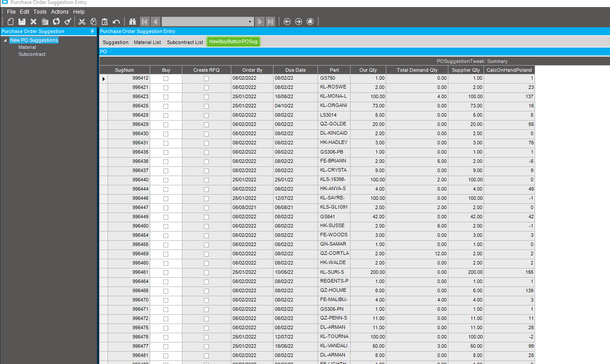Open the Edit menu
Viewport: 610px width, 364px height.
coord(25,12)
